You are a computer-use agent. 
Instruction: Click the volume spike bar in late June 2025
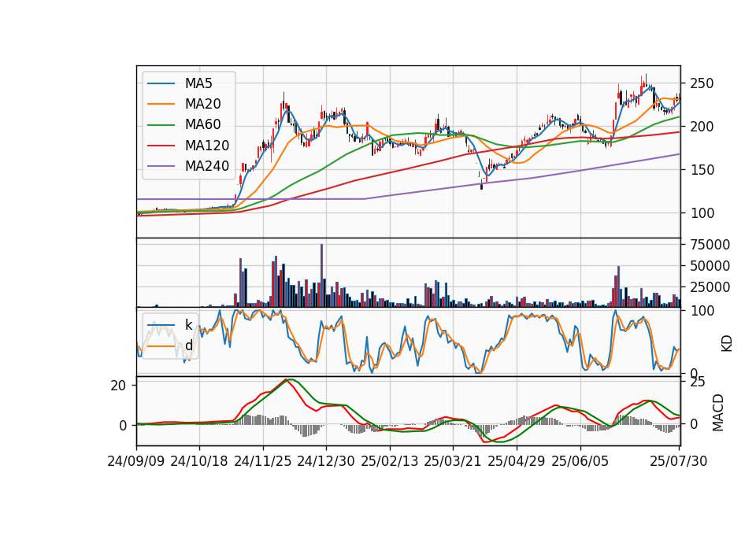(x=619, y=286)
